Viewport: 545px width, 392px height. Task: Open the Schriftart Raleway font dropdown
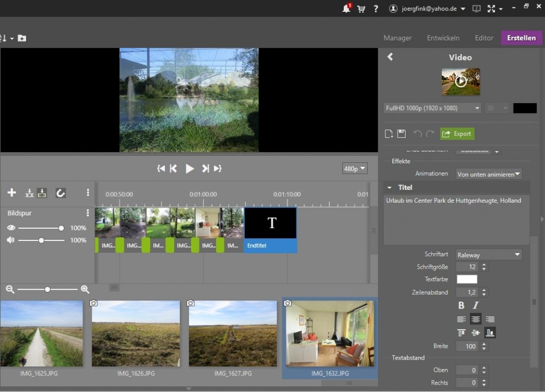[489, 254]
